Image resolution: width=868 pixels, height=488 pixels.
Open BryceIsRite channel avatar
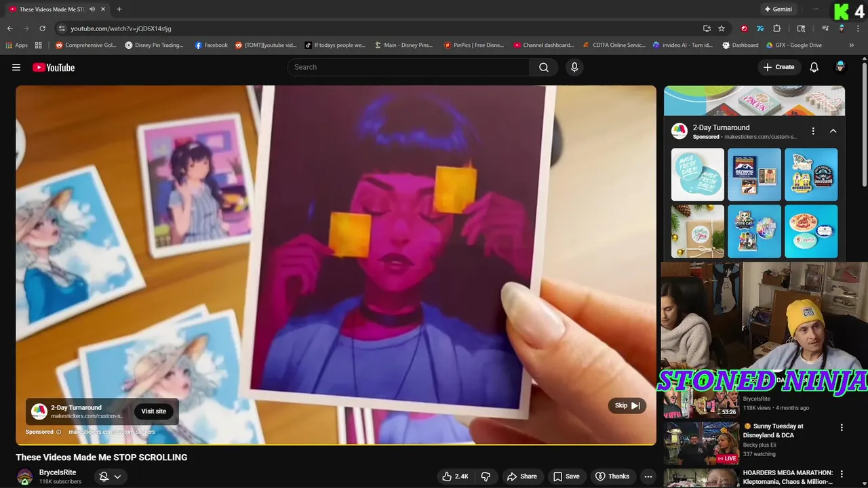(x=24, y=476)
